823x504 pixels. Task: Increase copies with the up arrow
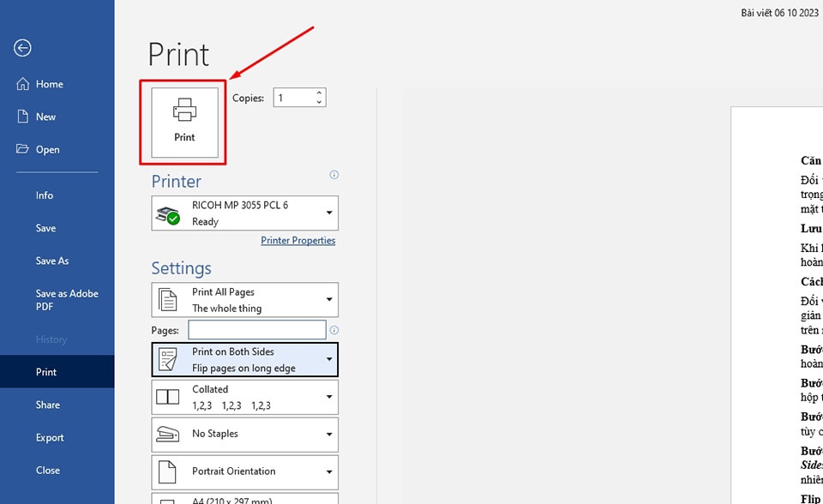click(x=319, y=93)
